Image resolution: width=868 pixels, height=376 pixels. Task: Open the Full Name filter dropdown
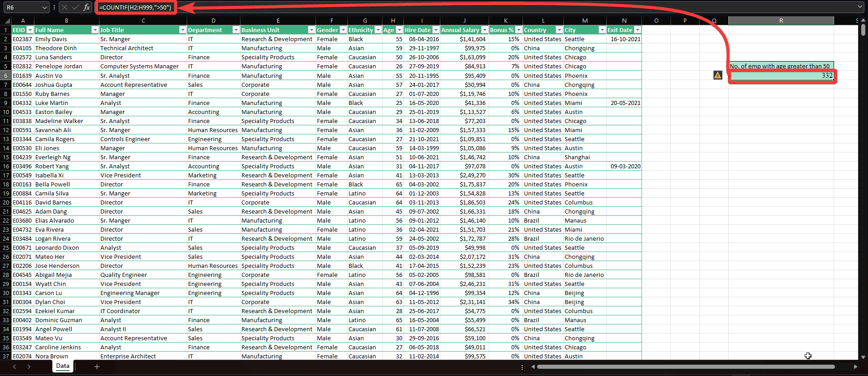point(94,30)
